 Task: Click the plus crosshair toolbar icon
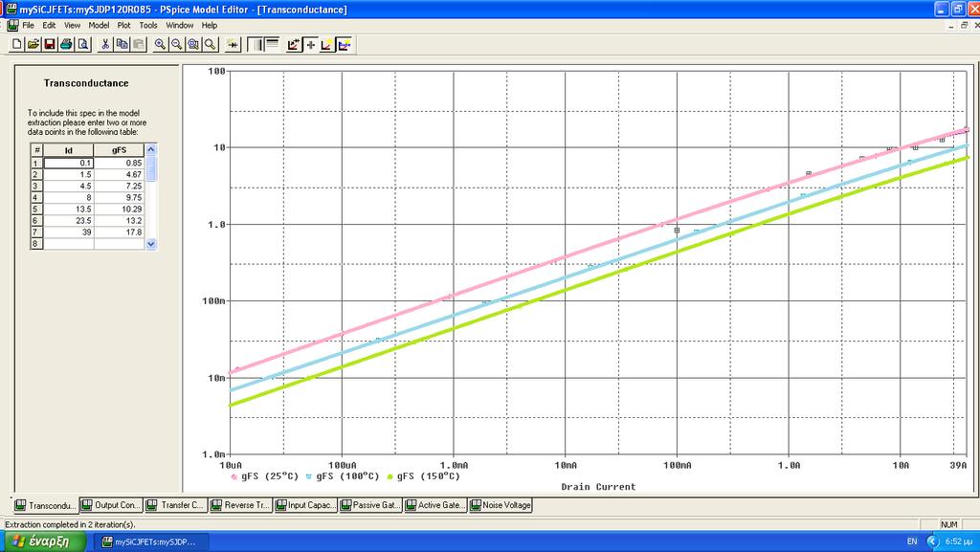(311, 44)
